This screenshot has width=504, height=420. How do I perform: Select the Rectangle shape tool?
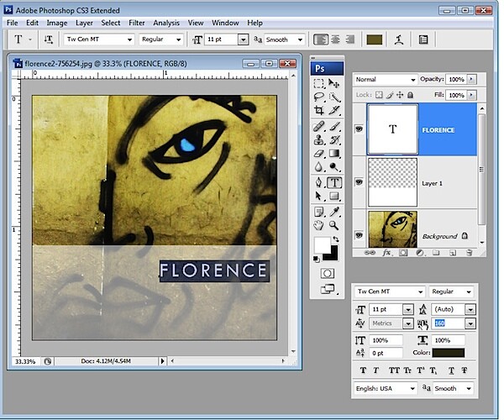coord(334,196)
